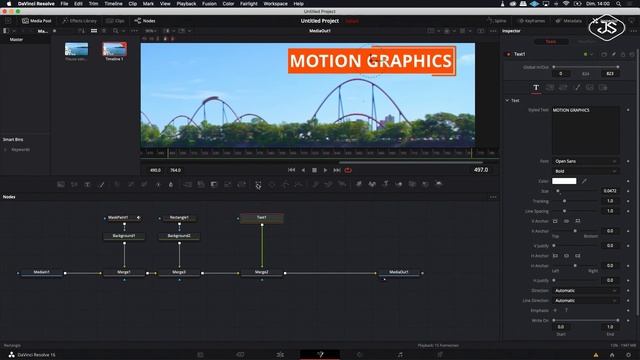This screenshot has height=360, width=640.
Task: Open the Transform tab in Inspector
Action: pos(563,87)
